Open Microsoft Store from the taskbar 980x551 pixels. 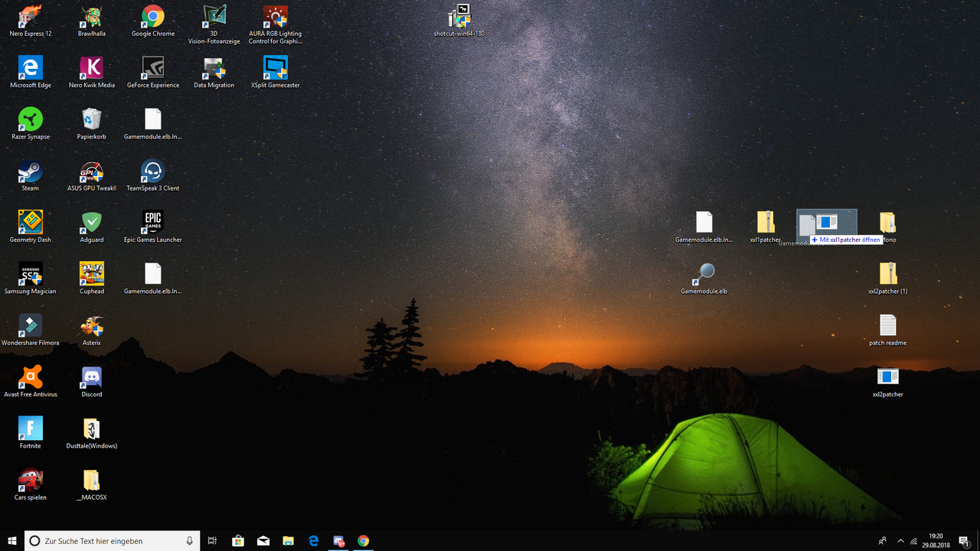238,541
